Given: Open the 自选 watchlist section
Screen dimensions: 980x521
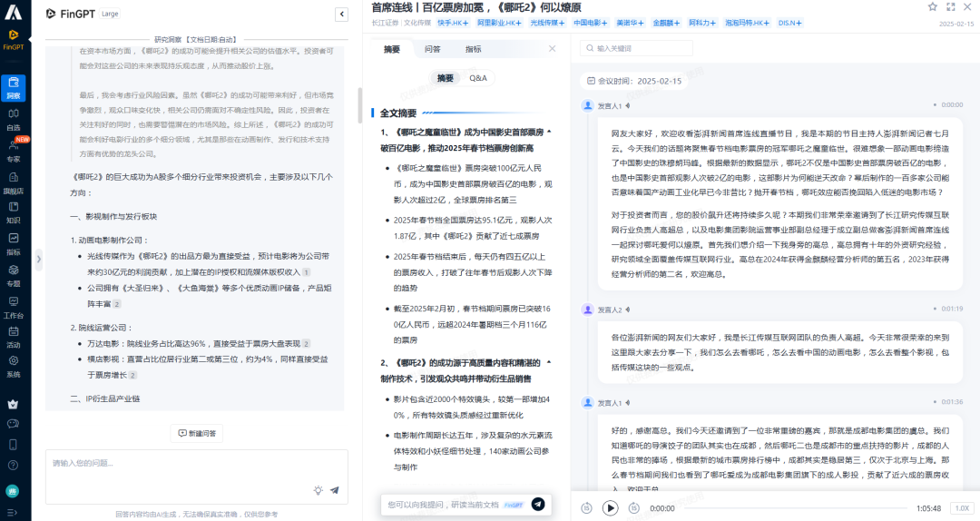Looking at the screenshot, I should click(13, 120).
